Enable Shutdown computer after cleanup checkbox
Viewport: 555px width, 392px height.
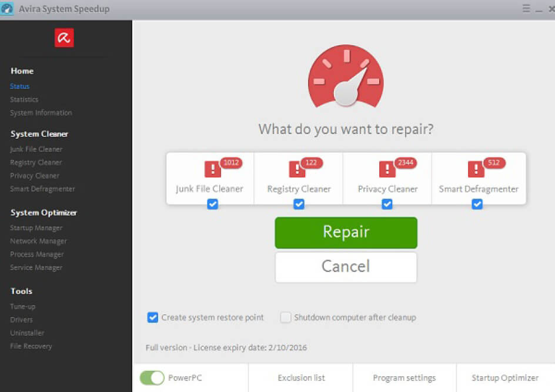(x=286, y=317)
